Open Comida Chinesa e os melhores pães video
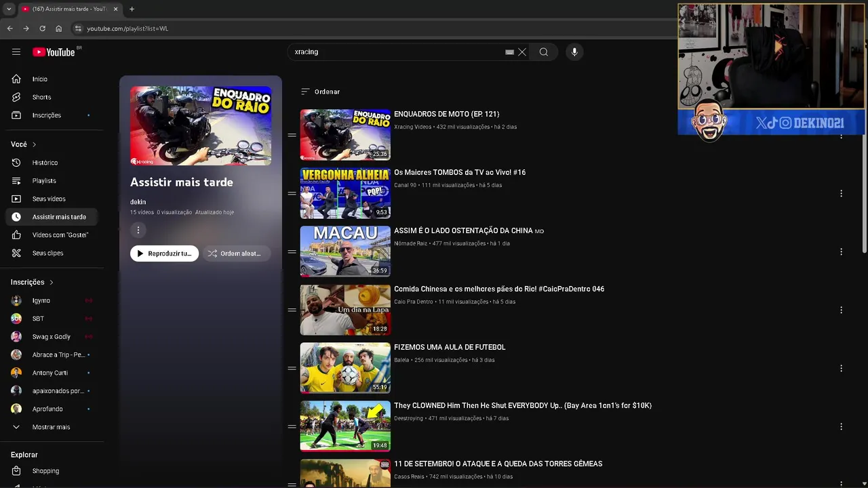 pyautogui.click(x=499, y=289)
